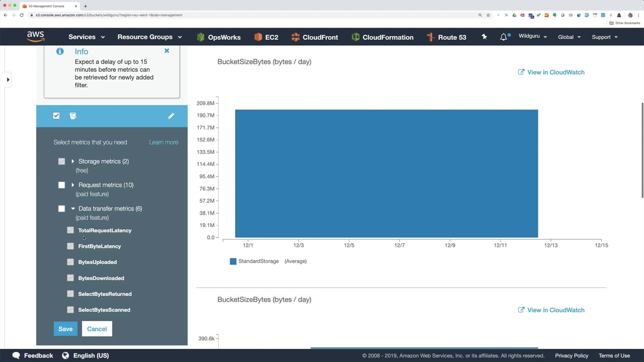644x362 pixels.
Task: Open the Chrome profile avatar
Action: (x=630, y=15)
